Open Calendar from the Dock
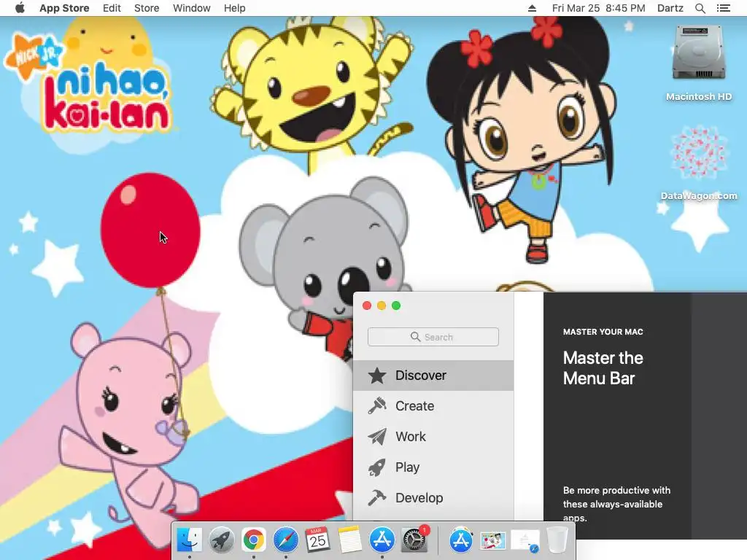This screenshot has width=747, height=560. point(318,540)
